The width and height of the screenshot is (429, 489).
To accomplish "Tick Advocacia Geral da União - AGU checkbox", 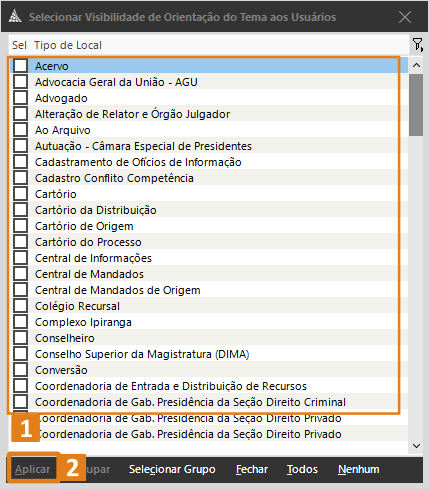I will click(21, 82).
